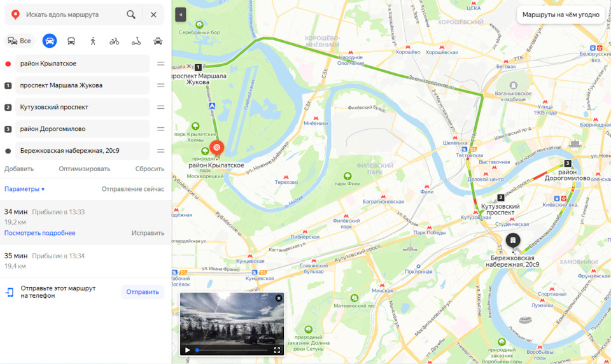Grab reorder handle for 'Кутузовский проспект'
This screenshot has width=611, height=364.
coord(160,107)
